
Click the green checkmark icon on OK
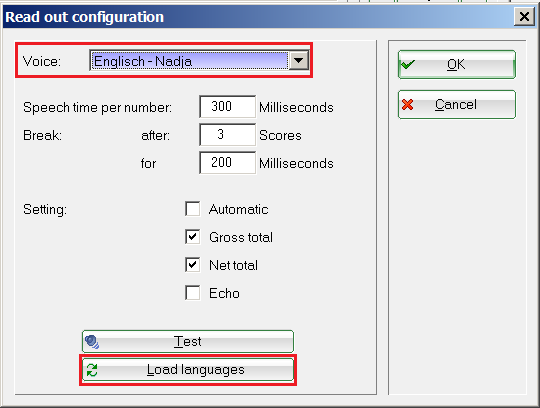[408, 64]
